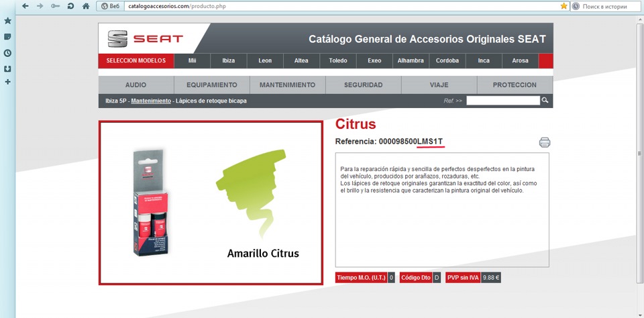Open the SEGURIDAD category
Screen dimensions: 644x318
click(364, 85)
